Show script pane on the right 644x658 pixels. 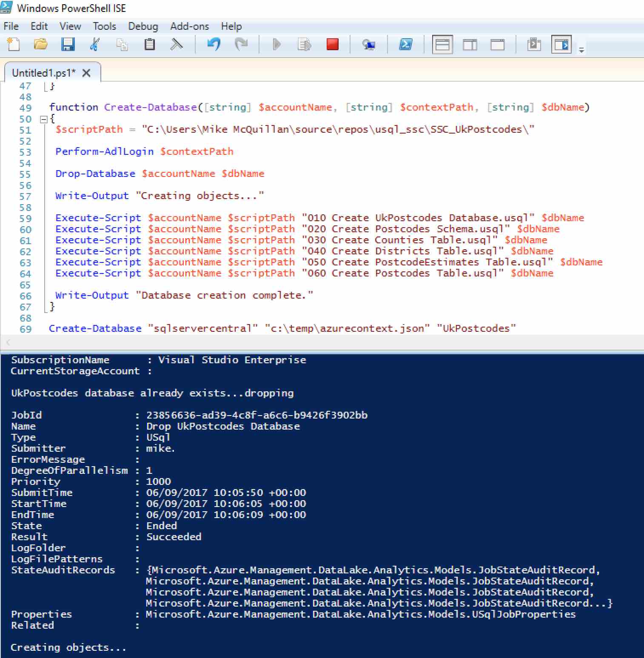470,44
